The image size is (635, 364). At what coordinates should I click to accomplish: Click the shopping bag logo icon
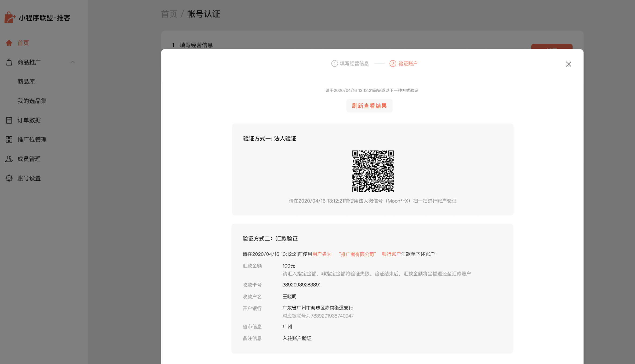10,17
